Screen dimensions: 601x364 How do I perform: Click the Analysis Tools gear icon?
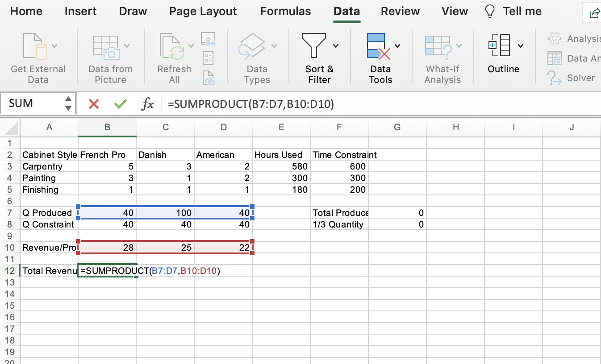pyautogui.click(x=554, y=39)
